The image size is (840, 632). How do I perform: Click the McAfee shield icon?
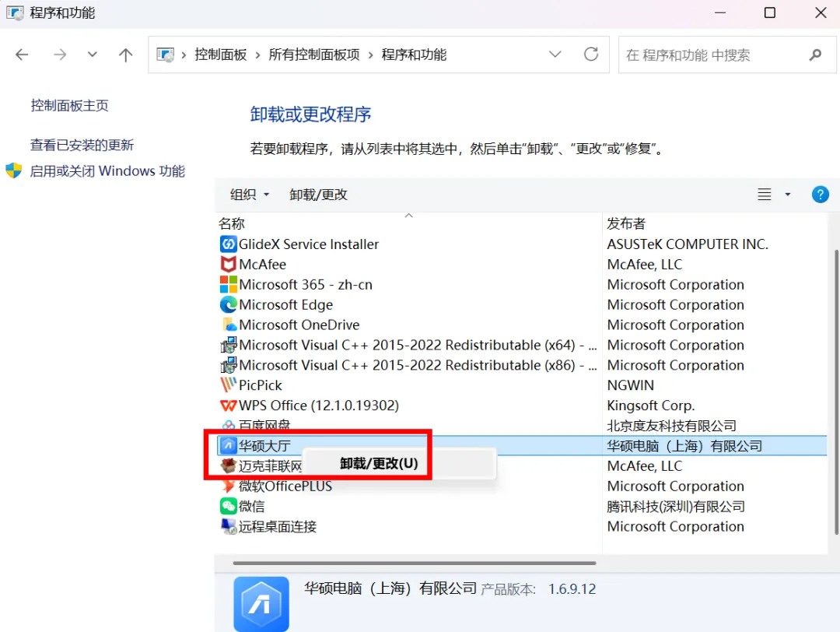click(x=228, y=265)
